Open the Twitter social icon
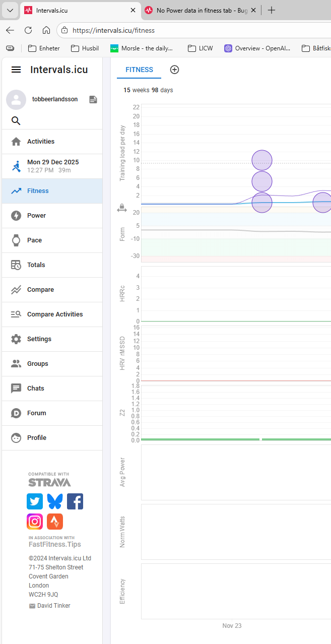Screen dimensions: 331x644 [35, 501]
